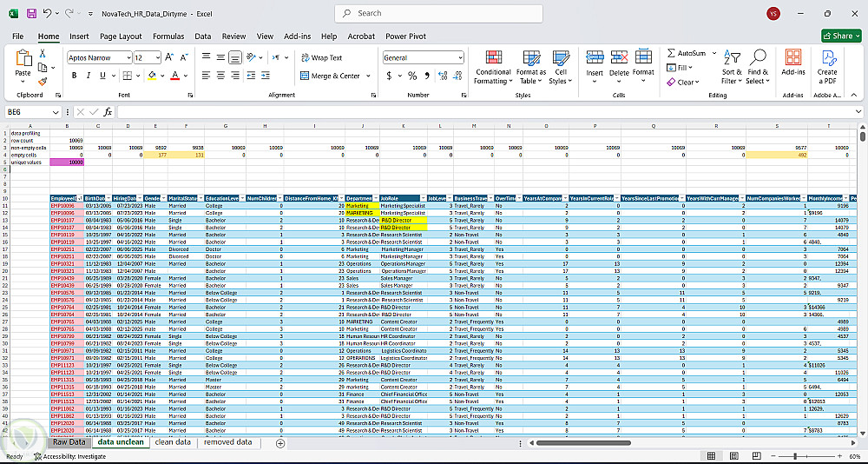Switch to the clean data sheet tab

point(172,442)
